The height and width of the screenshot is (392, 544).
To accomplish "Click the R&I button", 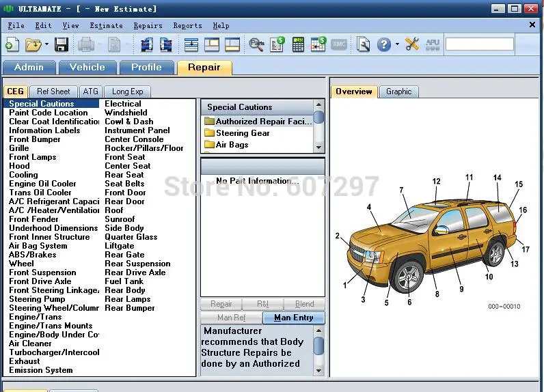I will 263,304.
